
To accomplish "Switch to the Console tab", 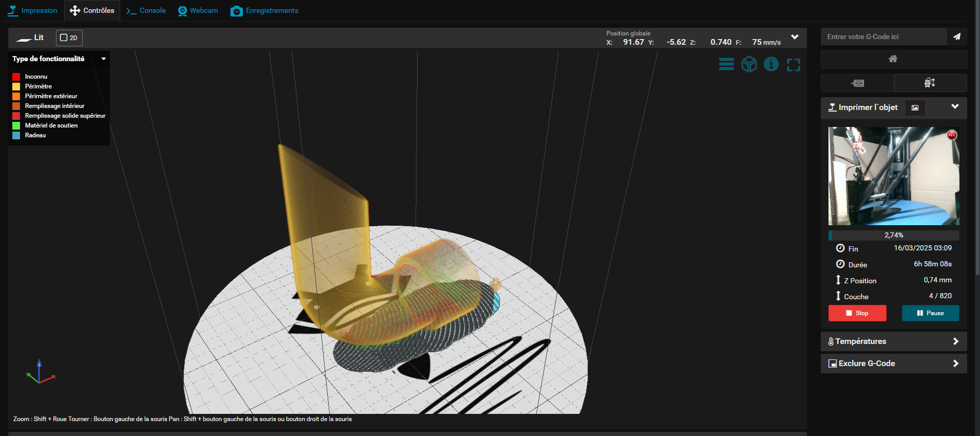I will point(146,10).
